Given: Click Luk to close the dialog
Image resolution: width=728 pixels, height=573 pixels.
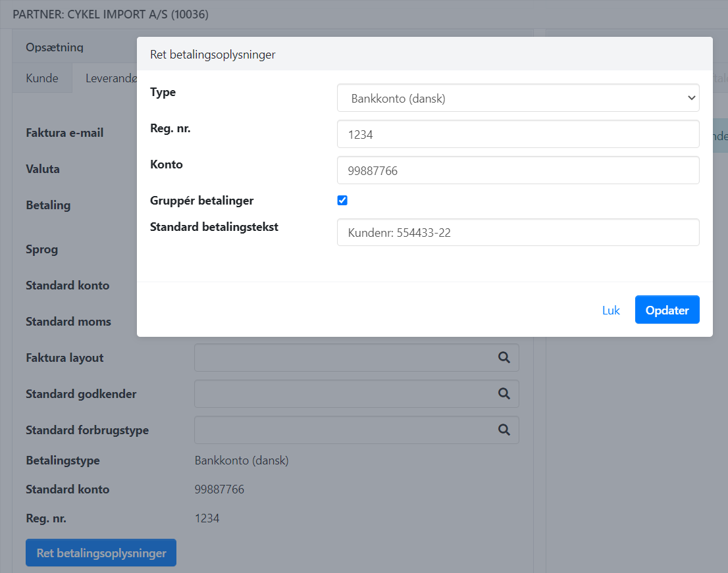Looking at the screenshot, I should 611,311.
